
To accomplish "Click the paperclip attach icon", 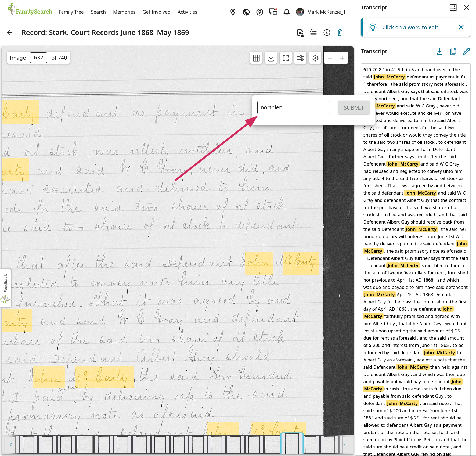I will 340,33.
